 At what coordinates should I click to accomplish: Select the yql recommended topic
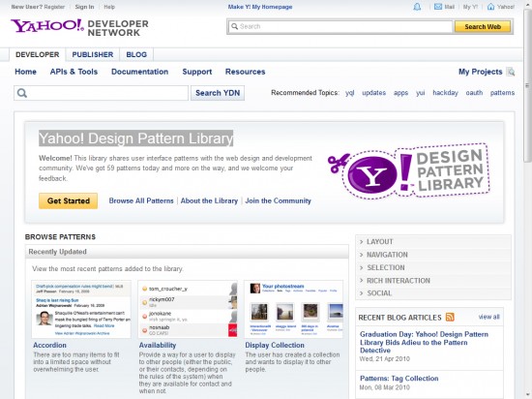click(x=350, y=93)
